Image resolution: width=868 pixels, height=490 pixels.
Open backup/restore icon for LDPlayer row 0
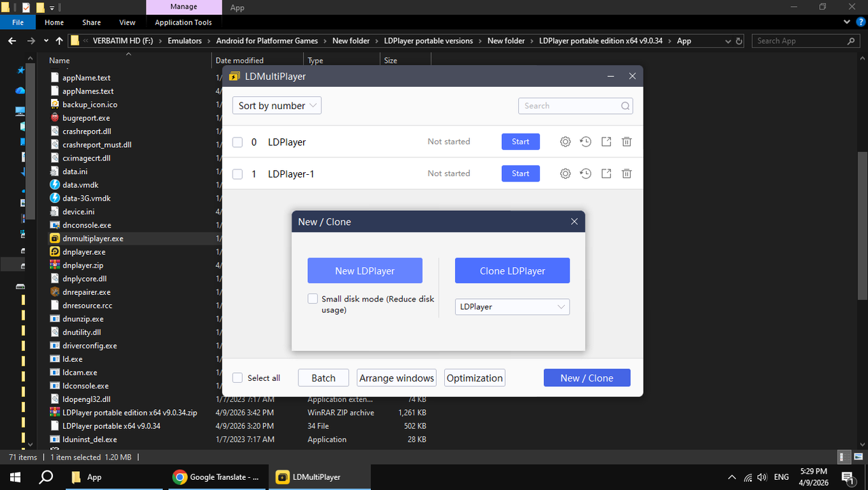coord(586,142)
